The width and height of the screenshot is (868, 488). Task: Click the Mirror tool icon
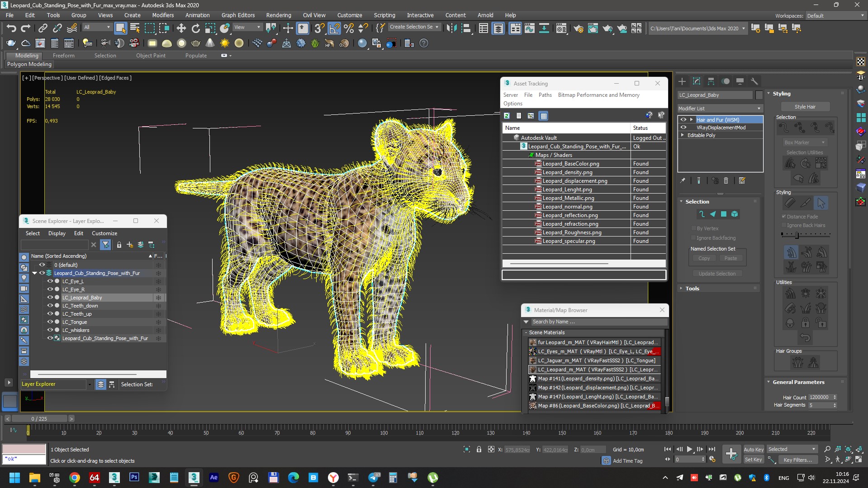point(451,28)
